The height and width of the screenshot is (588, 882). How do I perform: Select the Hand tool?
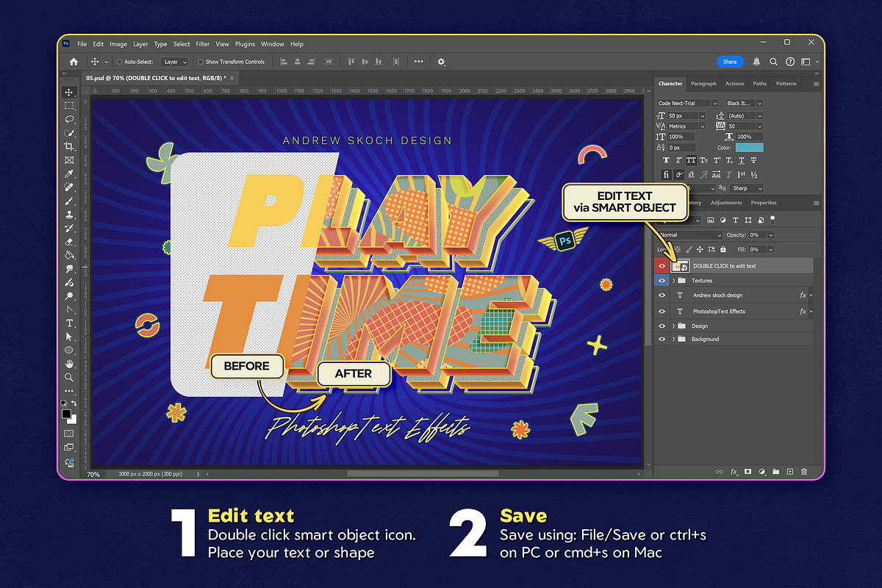pyautogui.click(x=69, y=364)
